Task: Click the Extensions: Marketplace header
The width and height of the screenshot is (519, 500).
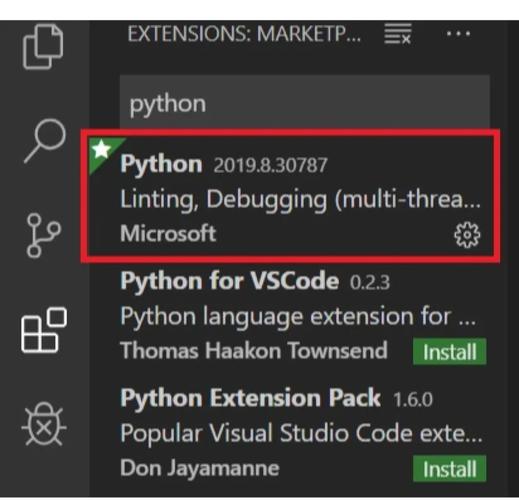Action: 244,34
